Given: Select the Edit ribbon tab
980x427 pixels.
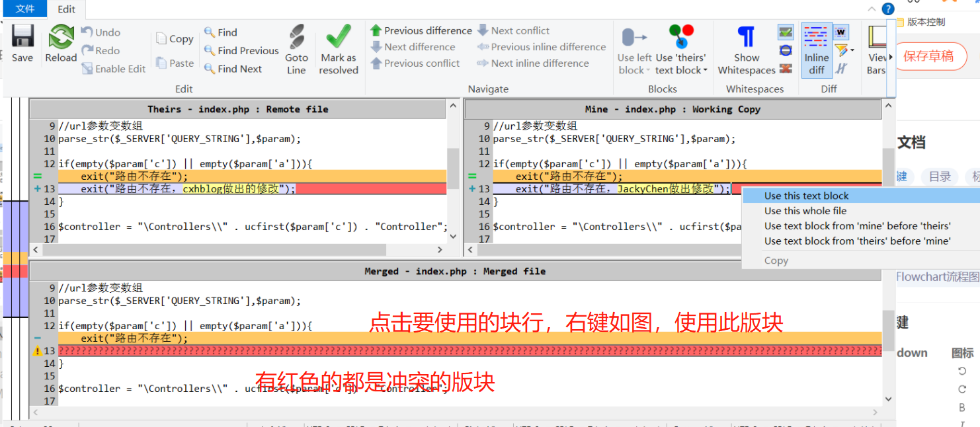Looking at the screenshot, I should point(67,9).
